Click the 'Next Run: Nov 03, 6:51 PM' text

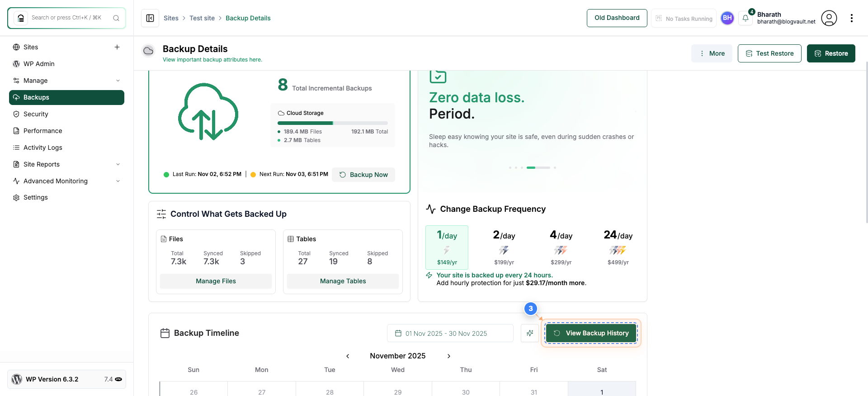click(294, 174)
